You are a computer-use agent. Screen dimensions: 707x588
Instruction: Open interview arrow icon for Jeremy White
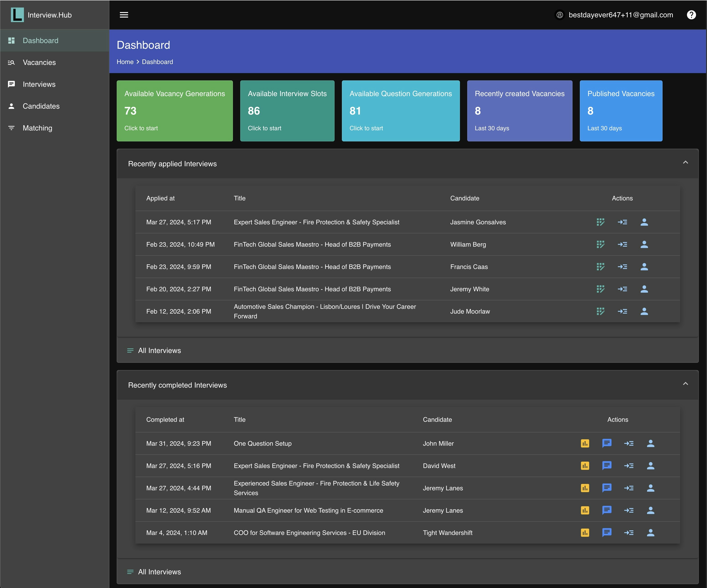[x=622, y=289]
